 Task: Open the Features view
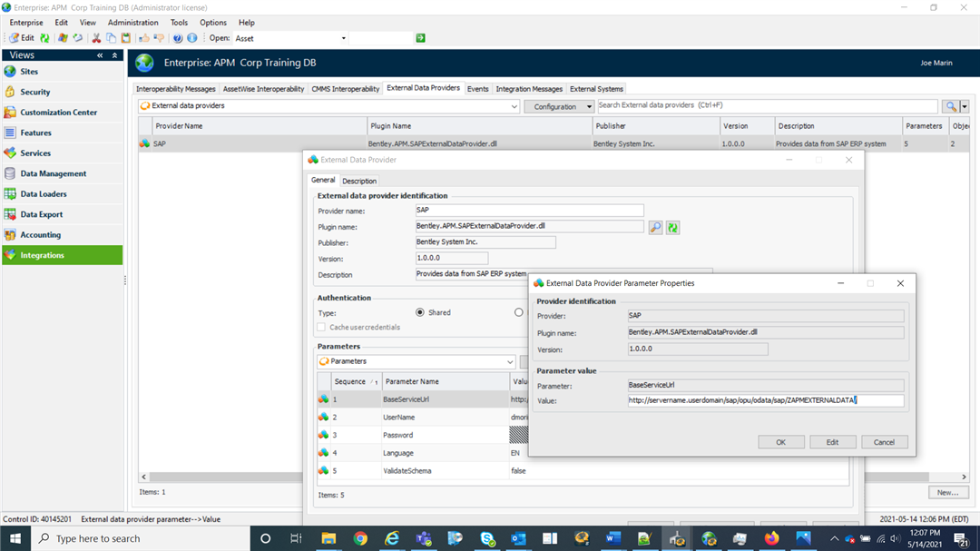(63, 133)
